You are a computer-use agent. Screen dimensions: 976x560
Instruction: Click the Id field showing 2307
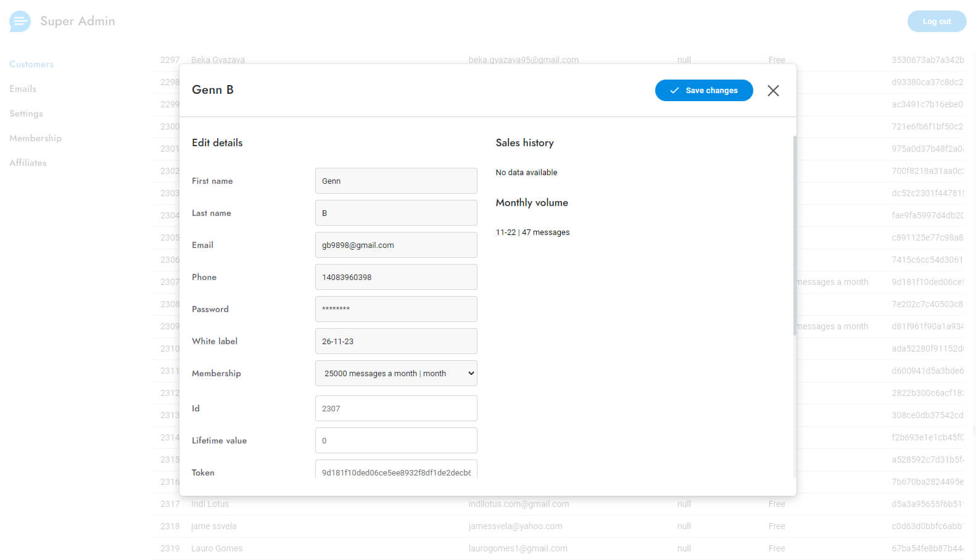click(396, 408)
